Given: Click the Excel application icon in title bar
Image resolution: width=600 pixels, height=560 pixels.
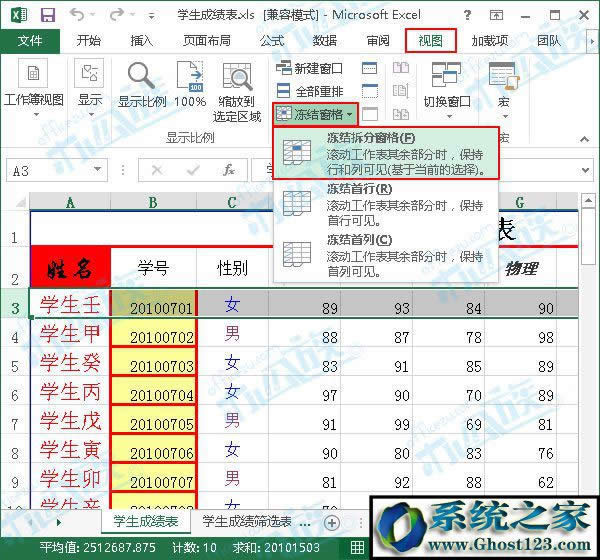Looking at the screenshot, I should 19,15.
